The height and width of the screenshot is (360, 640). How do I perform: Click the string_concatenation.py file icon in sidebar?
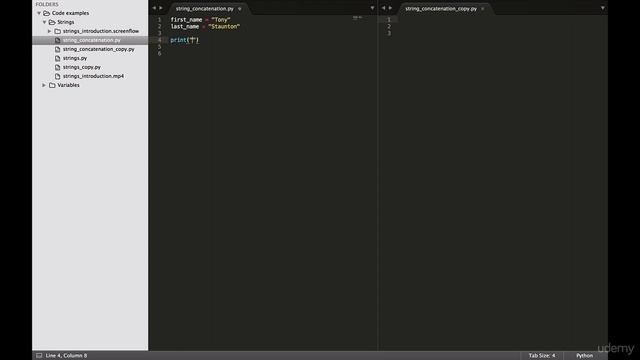pos(58,40)
